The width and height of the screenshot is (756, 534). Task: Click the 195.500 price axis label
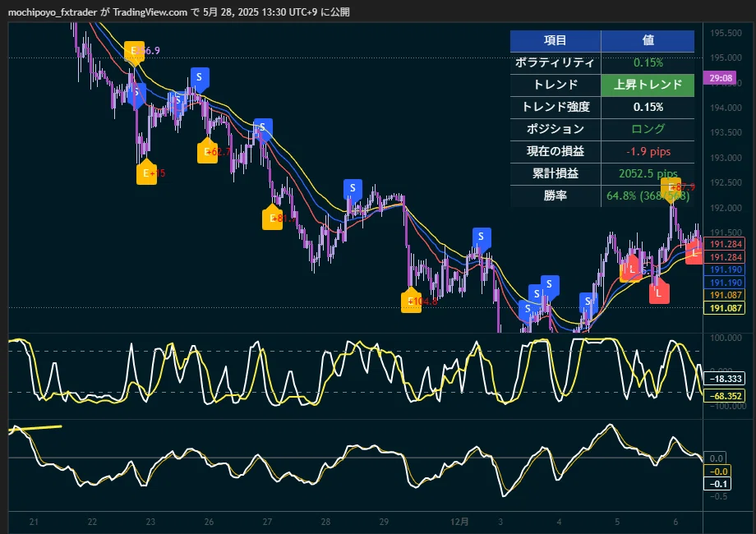point(726,33)
